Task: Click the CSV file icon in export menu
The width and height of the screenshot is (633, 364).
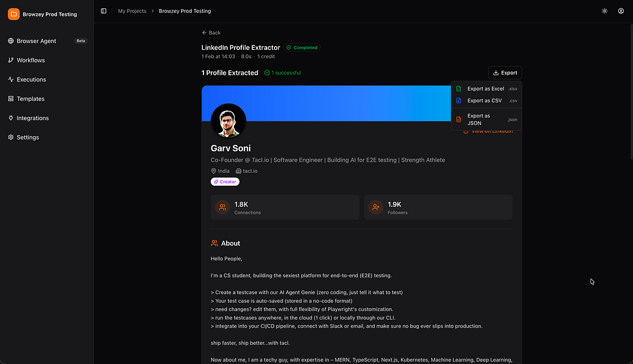Action: click(459, 100)
